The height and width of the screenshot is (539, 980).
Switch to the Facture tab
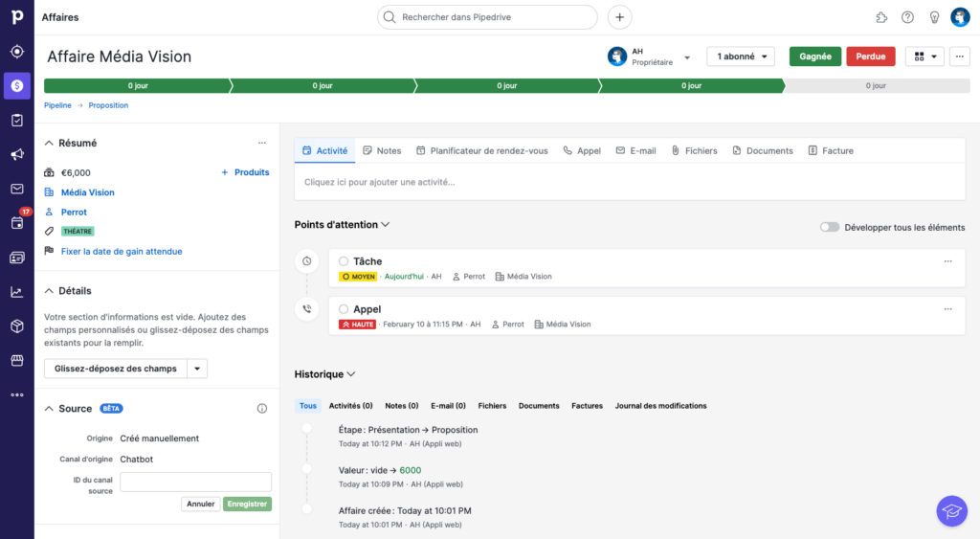point(831,150)
